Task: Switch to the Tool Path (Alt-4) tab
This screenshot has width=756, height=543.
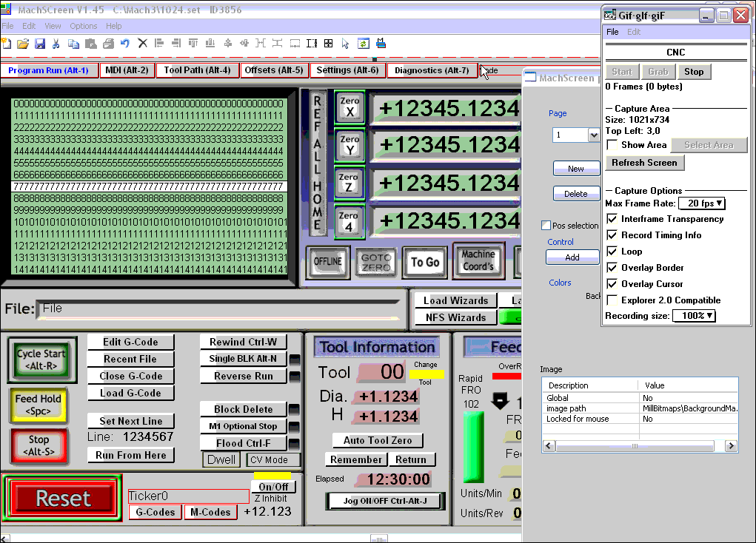Action: 197,70
